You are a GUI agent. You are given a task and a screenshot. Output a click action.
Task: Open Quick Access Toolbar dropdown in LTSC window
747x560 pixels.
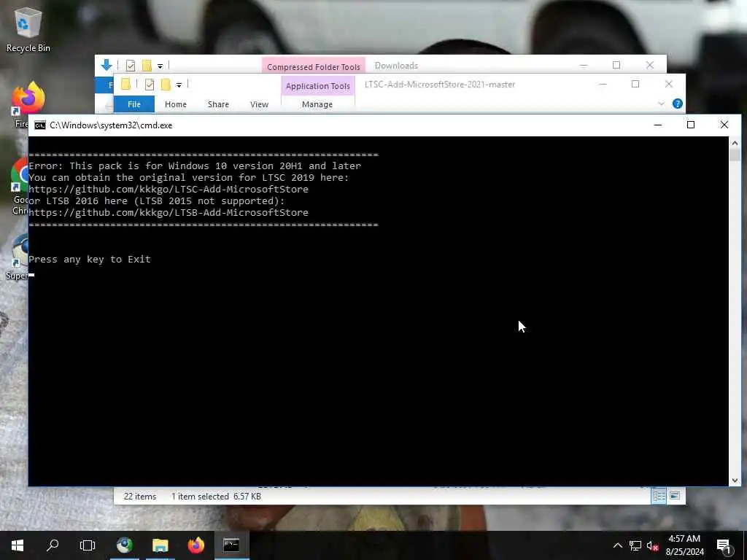(179, 85)
